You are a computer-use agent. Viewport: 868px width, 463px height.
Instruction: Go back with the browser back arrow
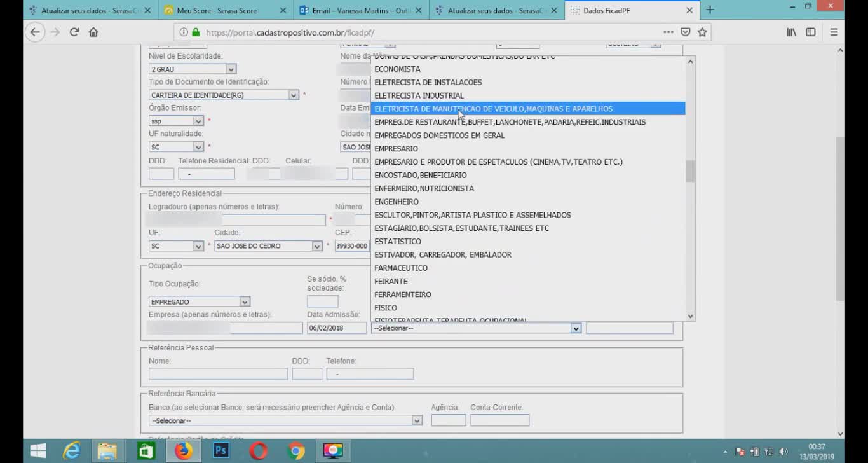pos(35,32)
